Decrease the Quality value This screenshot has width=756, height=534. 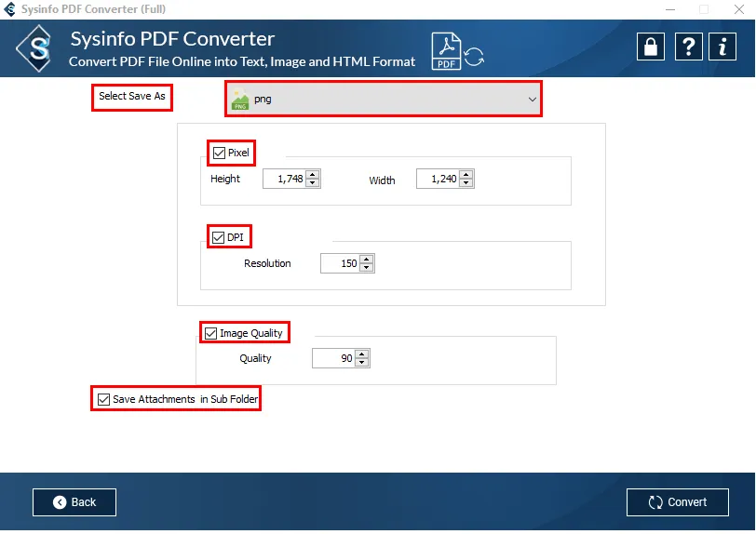click(361, 363)
